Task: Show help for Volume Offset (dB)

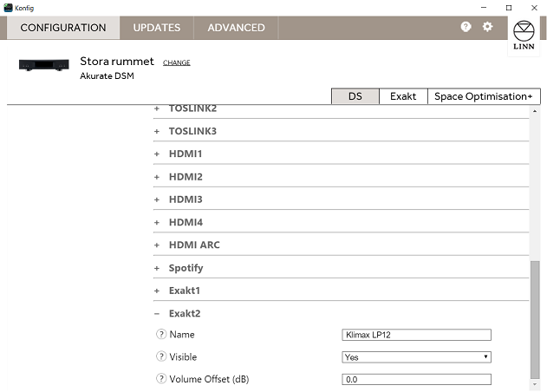Action: pyautogui.click(x=160, y=379)
